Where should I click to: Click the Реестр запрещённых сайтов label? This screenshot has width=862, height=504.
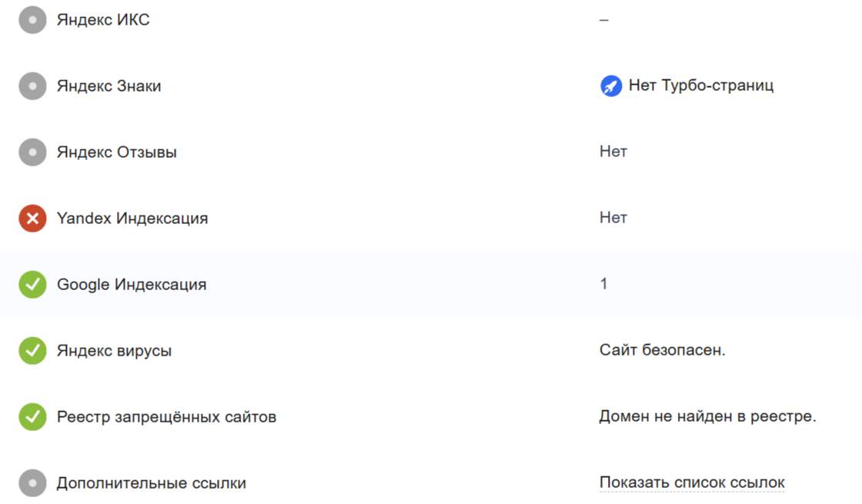tap(166, 417)
